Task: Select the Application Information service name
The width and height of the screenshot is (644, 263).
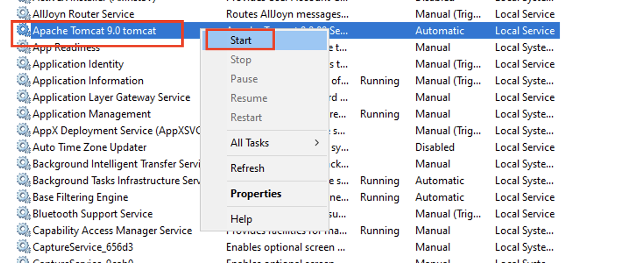Action: (x=88, y=81)
